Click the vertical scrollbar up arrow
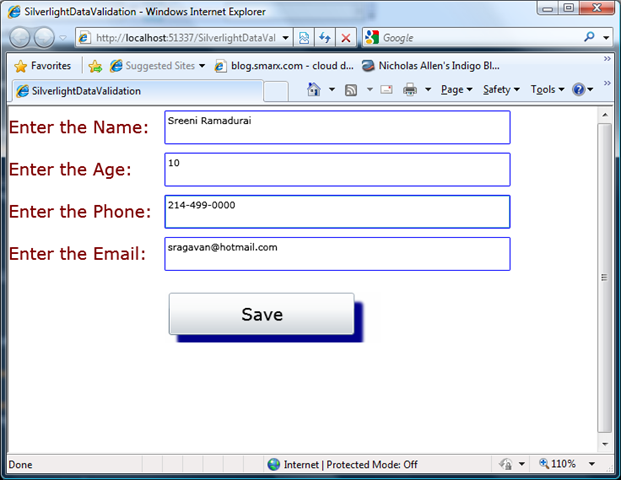The width and height of the screenshot is (621, 480). click(604, 115)
